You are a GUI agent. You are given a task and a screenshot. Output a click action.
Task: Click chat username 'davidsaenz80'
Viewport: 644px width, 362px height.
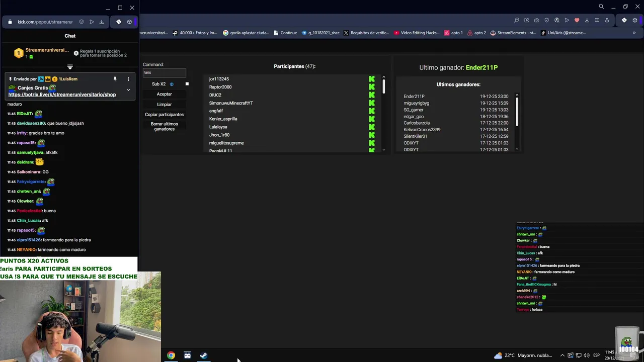tap(31, 123)
